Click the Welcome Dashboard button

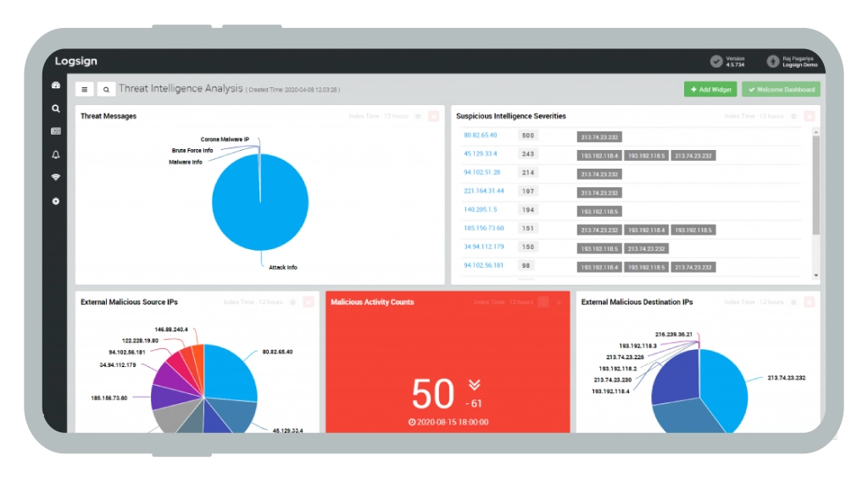(x=781, y=89)
